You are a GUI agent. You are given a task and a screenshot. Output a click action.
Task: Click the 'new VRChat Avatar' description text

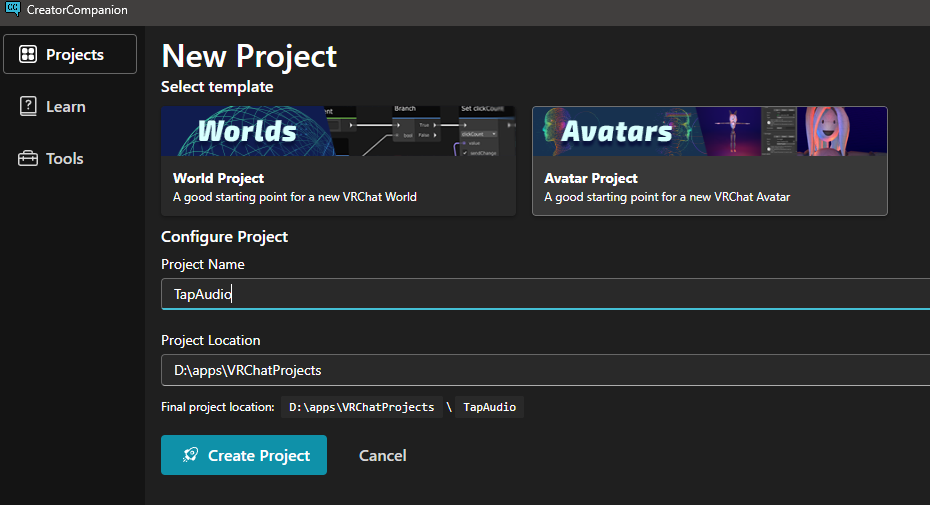667,197
